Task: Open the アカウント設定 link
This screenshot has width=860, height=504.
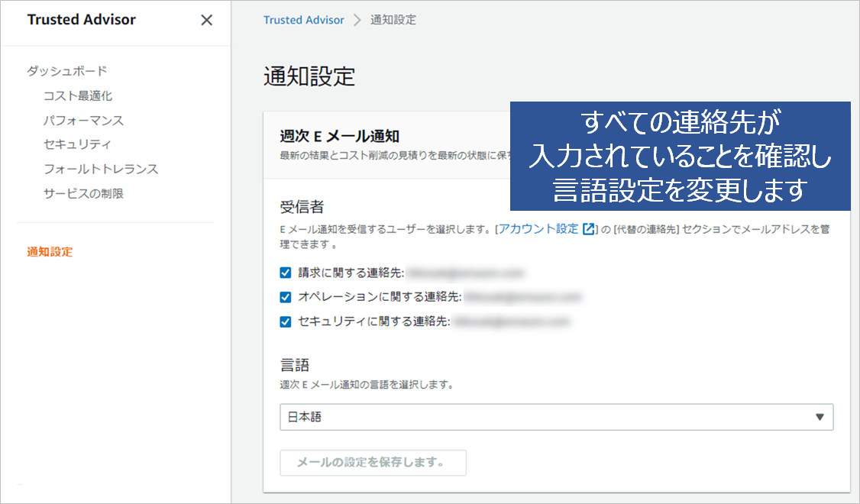Action: click(538, 229)
